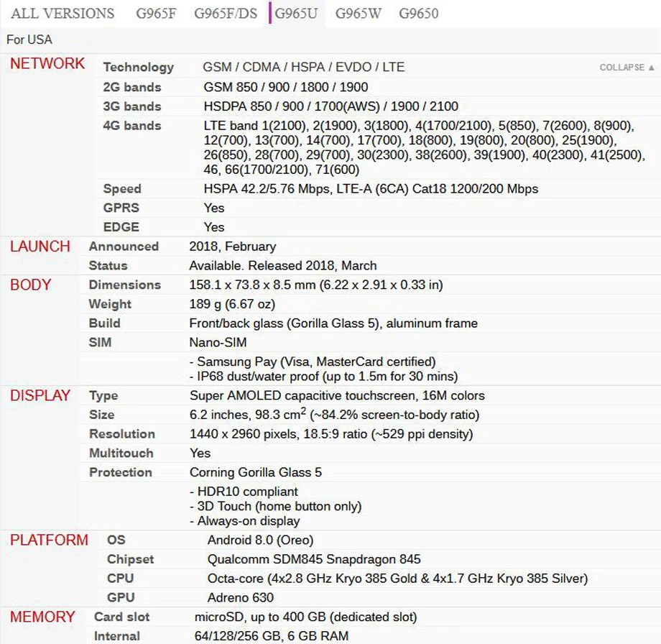Click the 2G bands label
This screenshot has height=644, width=661.
click(132, 87)
